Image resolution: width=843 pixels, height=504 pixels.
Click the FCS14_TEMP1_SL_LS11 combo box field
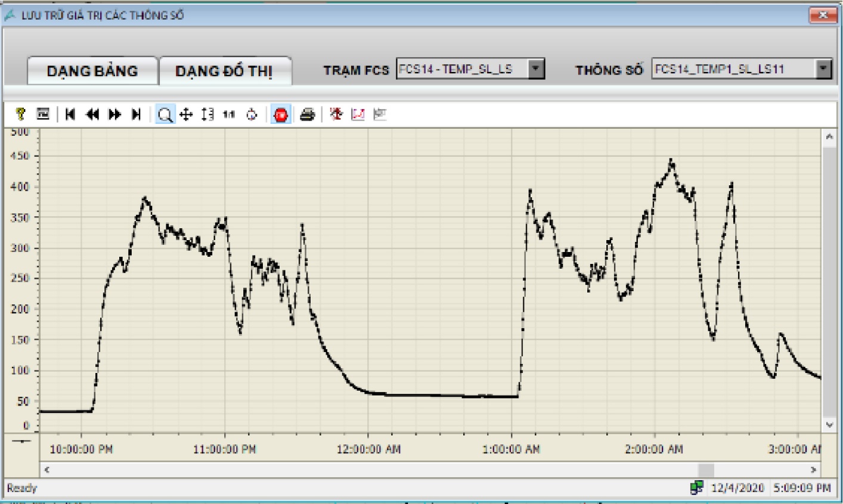point(733,69)
